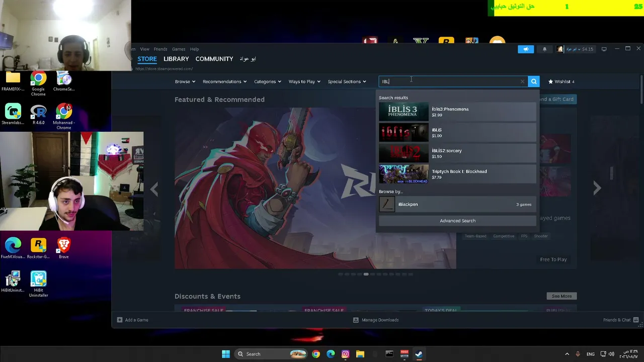The image size is (644, 362).
Task: Expand the Special Sections dropdown
Action: click(347, 81)
